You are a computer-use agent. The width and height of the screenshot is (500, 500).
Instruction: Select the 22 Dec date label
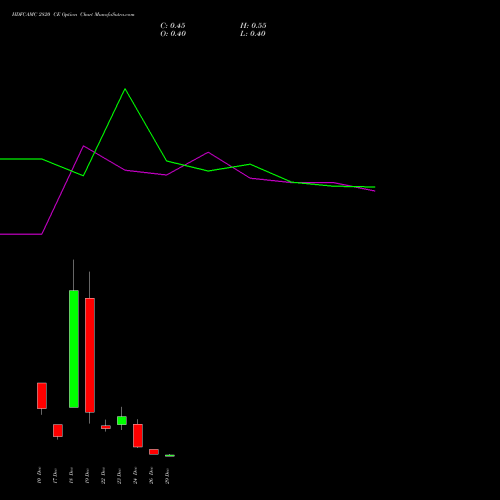[103, 475]
